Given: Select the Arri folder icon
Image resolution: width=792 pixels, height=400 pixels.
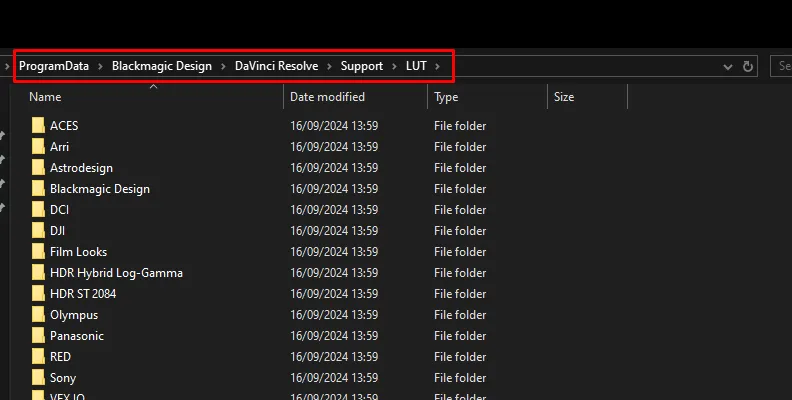Looking at the screenshot, I should click(x=39, y=147).
